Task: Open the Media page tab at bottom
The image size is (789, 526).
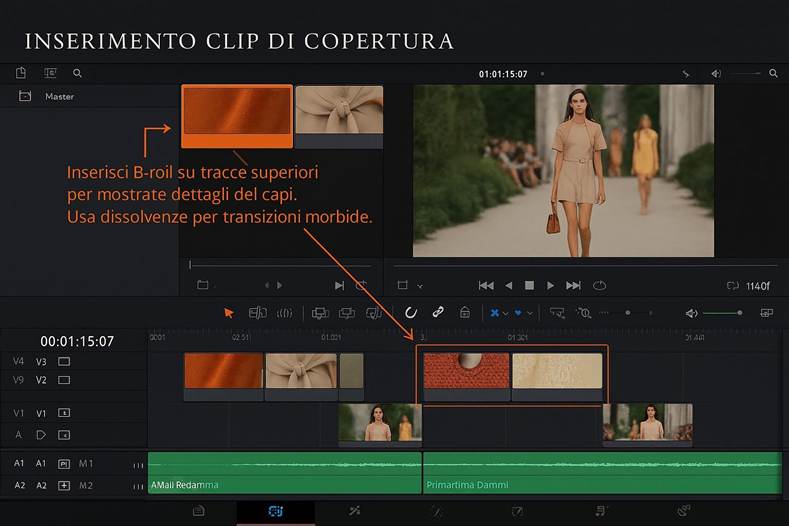Action: click(x=199, y=511)
